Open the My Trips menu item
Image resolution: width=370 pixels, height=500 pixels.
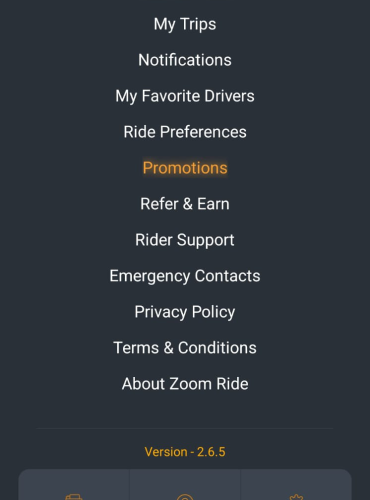click(185, 24)
